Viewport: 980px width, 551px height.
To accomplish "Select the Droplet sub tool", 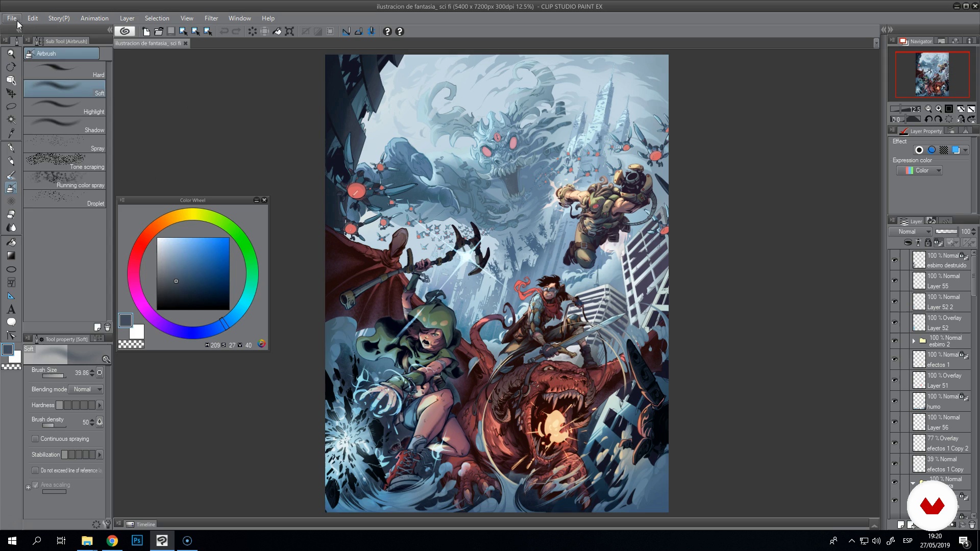I will 64,199.
